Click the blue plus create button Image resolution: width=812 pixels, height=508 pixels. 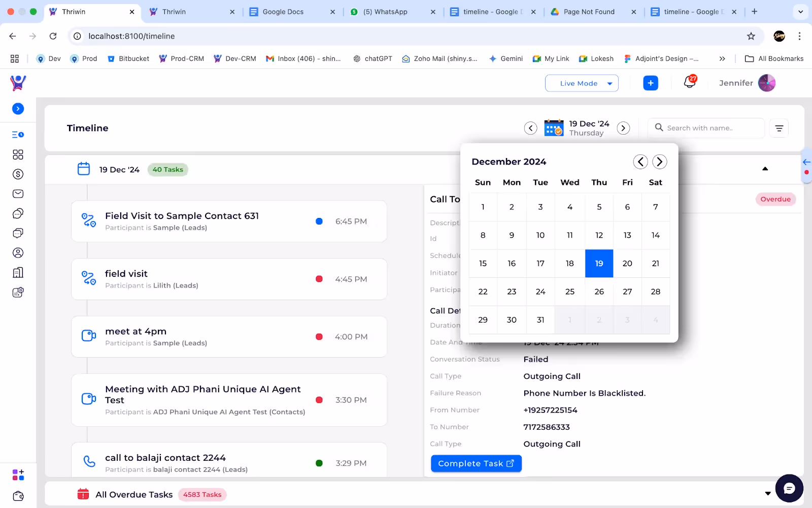coord(651,83)
